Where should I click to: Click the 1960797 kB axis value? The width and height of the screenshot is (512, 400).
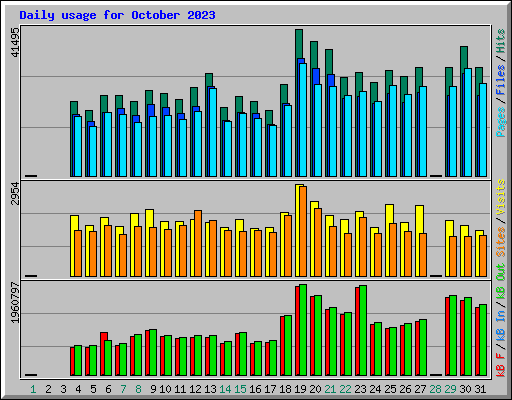[x=15, y=303]
